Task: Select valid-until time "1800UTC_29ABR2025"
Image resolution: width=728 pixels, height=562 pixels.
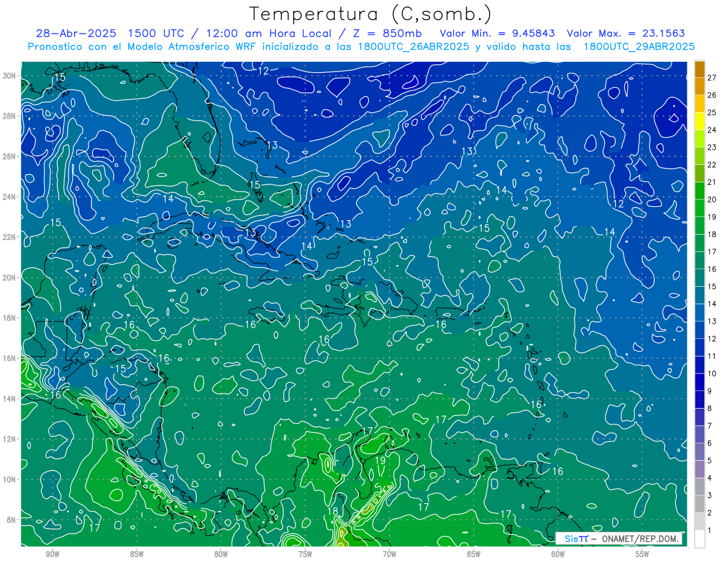Action: pos(639,47)
